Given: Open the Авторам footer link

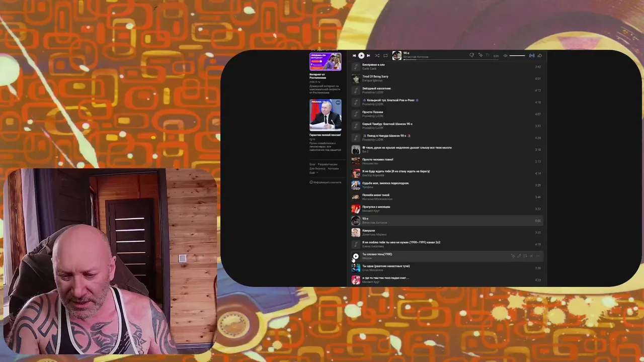Looking at the screenshot, I should pyautogui.click(x=333, y=168).
